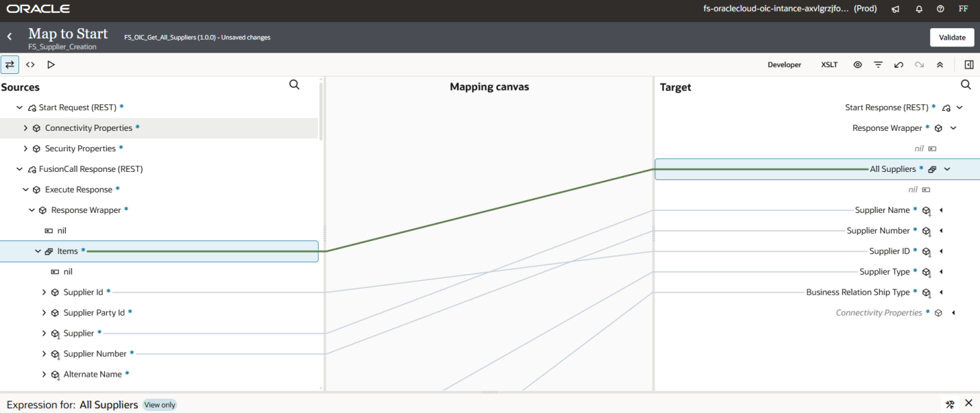Collapse the All Suppliers target node
The height and width of the screenshot is (413, 980).
coord(947,169)
